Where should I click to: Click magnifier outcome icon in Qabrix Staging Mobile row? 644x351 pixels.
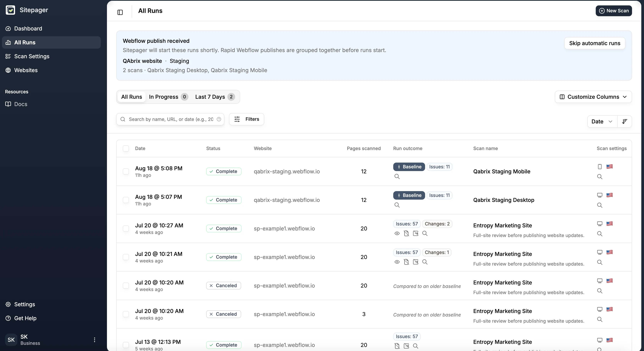397,176
